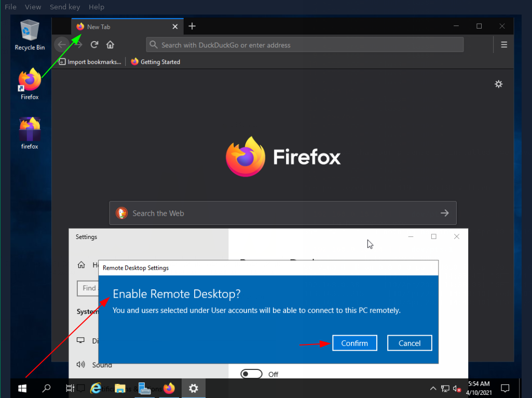Open the View menu

pos(33,7)
